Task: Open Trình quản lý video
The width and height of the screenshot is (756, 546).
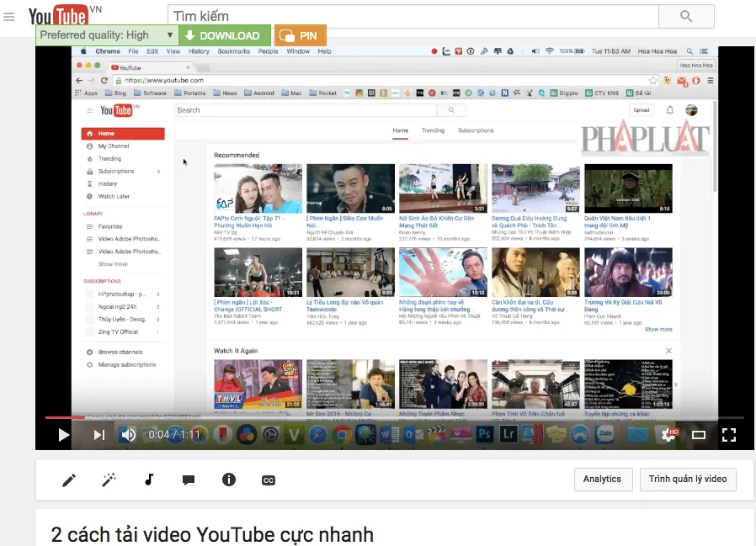Action: tap(687, 480)
